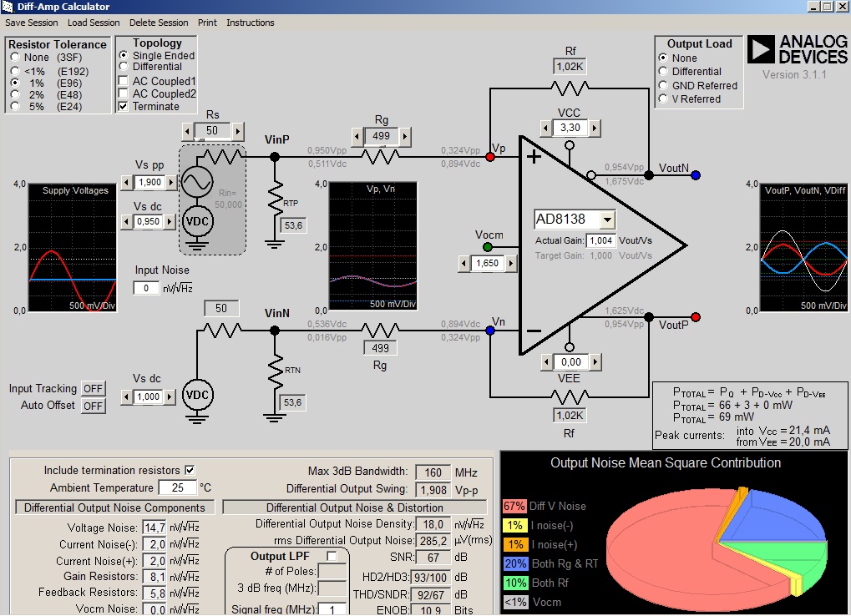Click the Ambient Temperature field
Viewport: 851px width, 616px height.
click(x=178, y=487)
